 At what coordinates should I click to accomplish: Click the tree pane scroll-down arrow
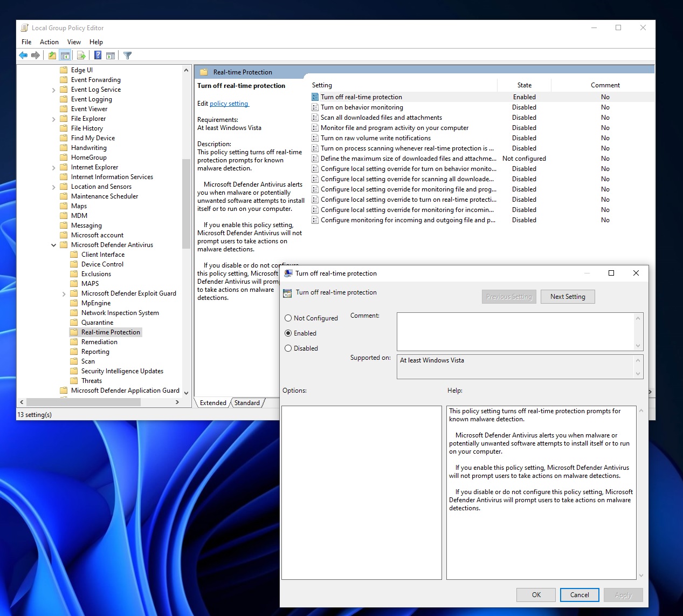tap(186, 393)
